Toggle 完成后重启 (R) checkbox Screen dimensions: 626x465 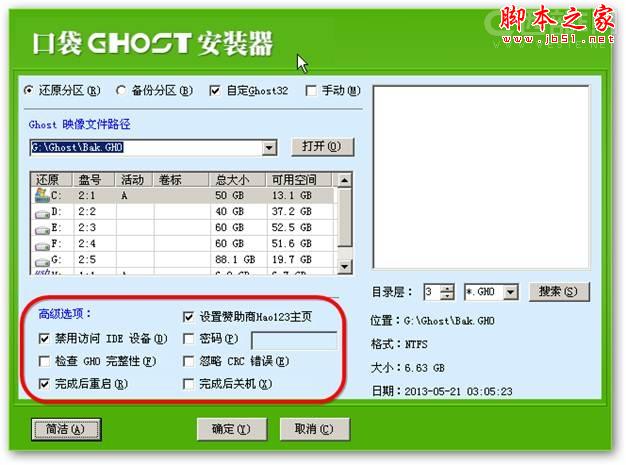click(x=44, y=384)
